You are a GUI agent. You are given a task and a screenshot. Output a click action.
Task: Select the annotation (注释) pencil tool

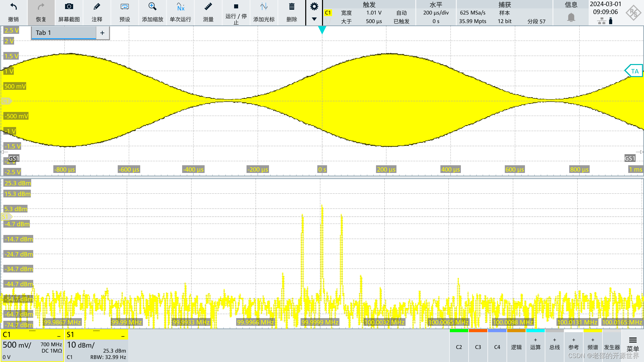(97, 7)
